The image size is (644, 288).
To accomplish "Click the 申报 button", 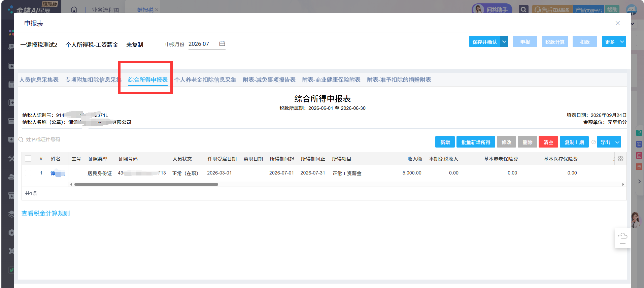I will point(525,42).
